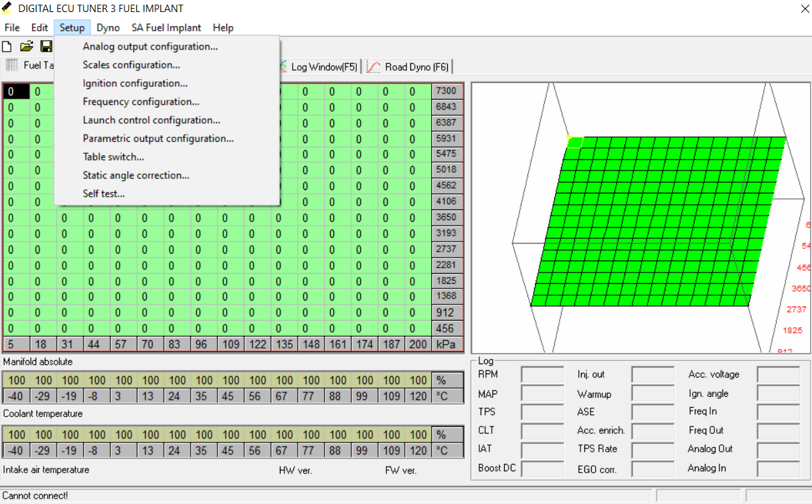This screenshot has height=504, width=812.
Task: Open the File menu
Action: point(12,27)
